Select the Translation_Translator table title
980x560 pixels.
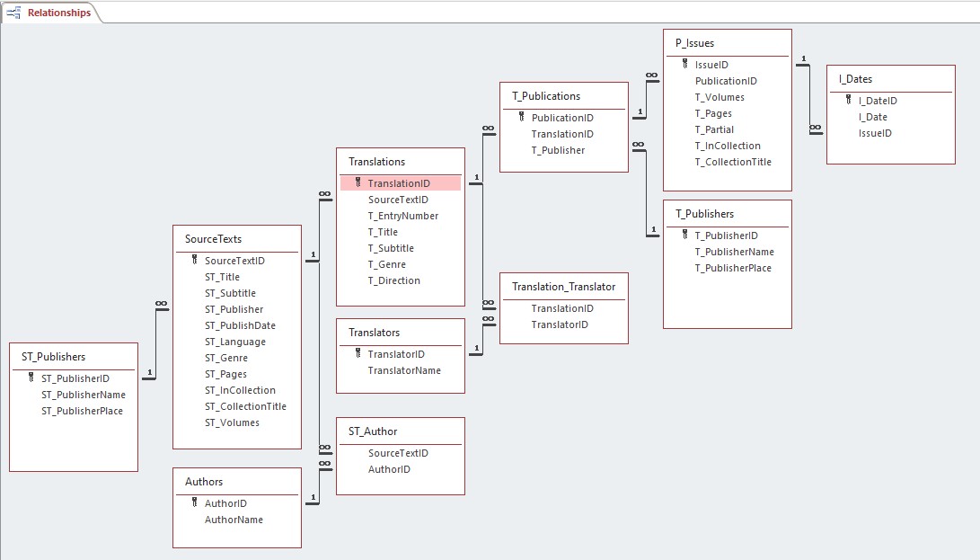pyautogui.click(x=564, y=287)
